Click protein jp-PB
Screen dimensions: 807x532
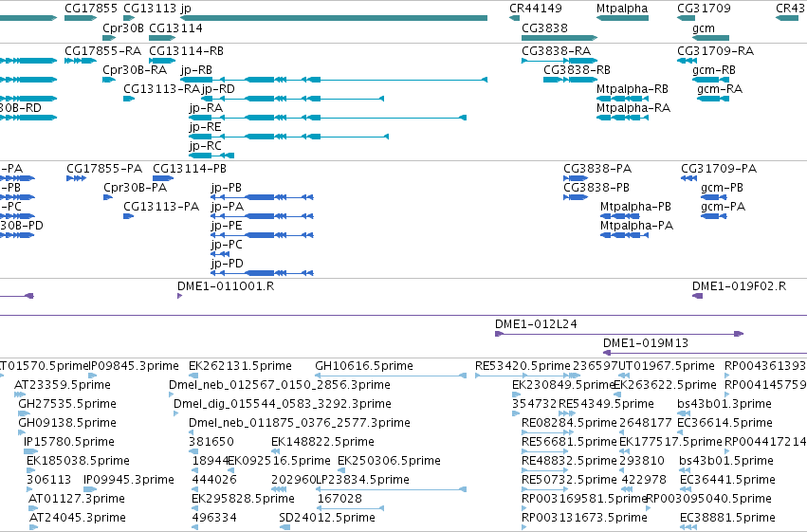click(x=262, y=197)
